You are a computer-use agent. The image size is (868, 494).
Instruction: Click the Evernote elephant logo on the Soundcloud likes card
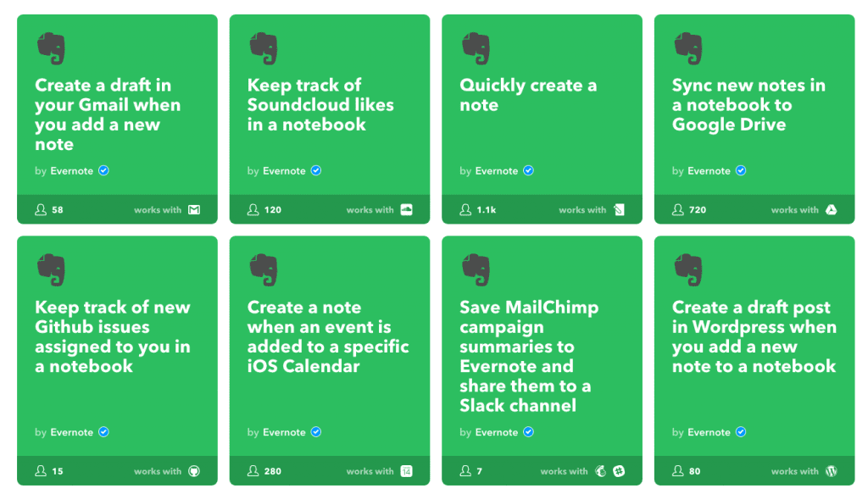coord(264,48)
